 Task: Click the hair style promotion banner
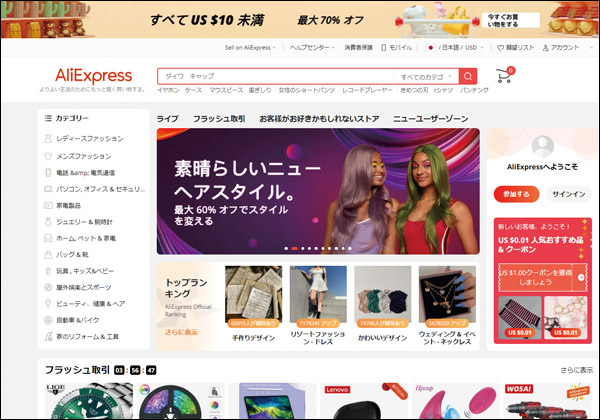[318, 191]
